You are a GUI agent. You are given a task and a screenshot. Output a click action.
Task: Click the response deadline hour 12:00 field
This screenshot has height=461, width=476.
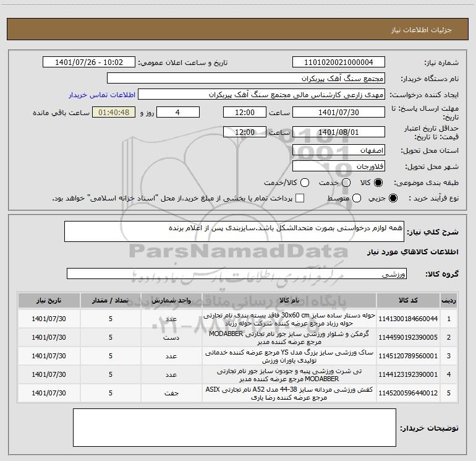tap(245, 112)
